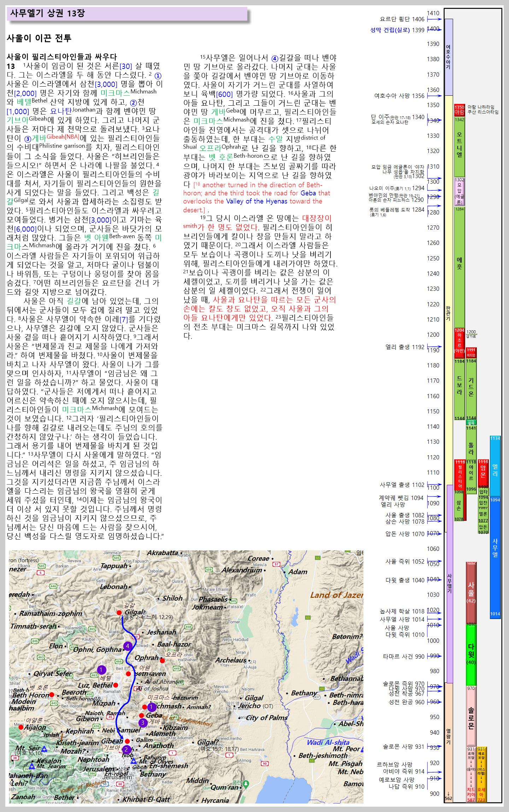Click Land of Jazer region label

tap(337, 595)
